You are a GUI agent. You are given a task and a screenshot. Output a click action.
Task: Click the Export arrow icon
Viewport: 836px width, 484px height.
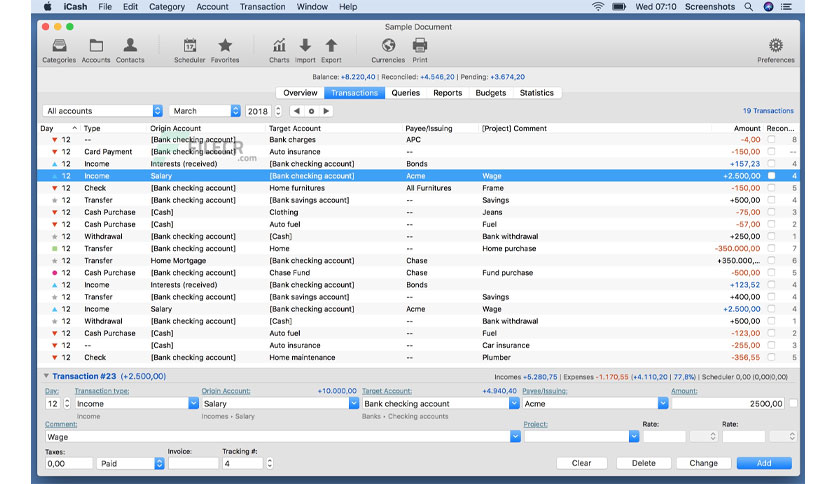(331, 46)
